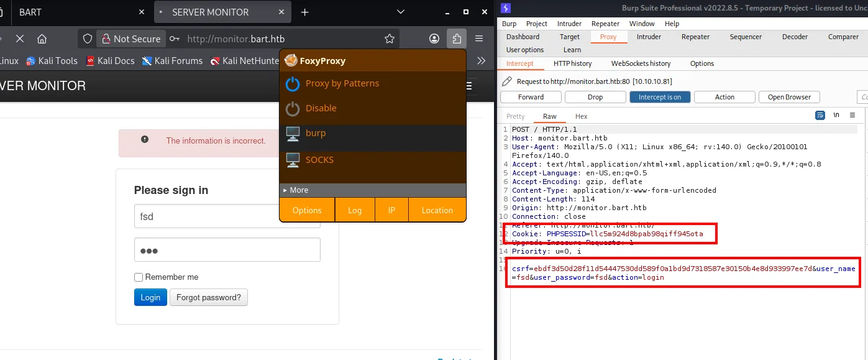Drop the intercepted request

pos(595,97)
